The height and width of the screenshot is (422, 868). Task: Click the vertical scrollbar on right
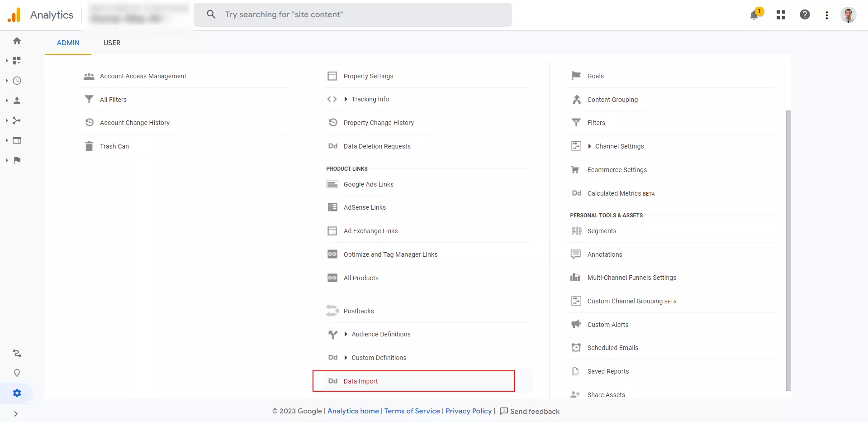788,250
